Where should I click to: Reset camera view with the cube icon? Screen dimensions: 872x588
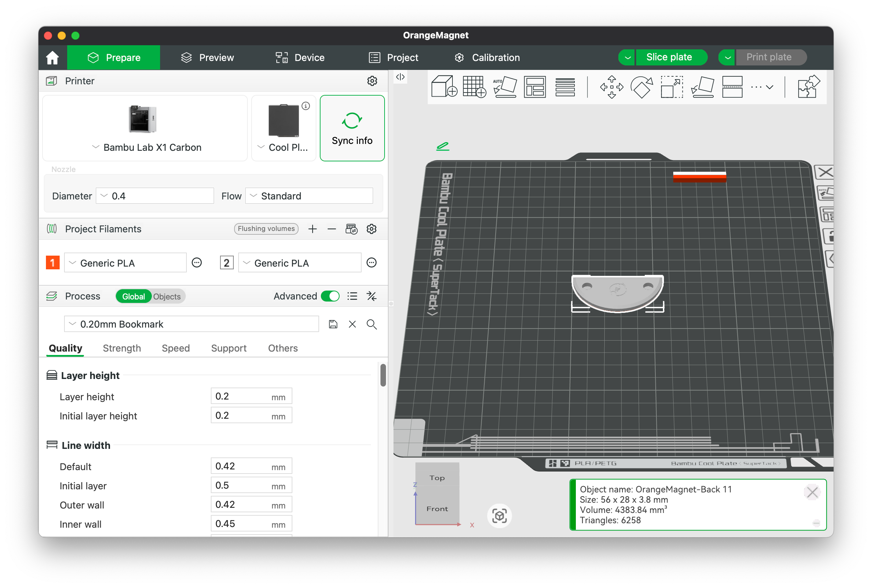pyautogui.click(x=499, y=516)
